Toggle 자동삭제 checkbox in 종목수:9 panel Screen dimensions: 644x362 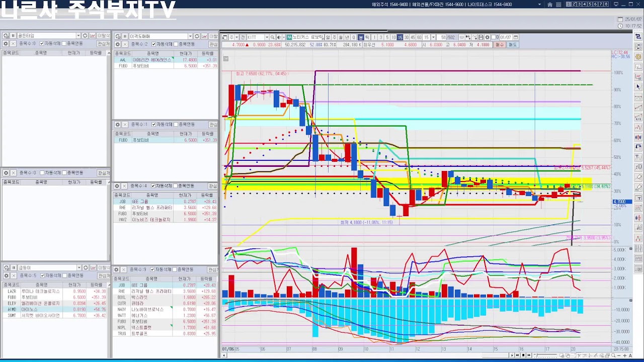coord(153,269)
